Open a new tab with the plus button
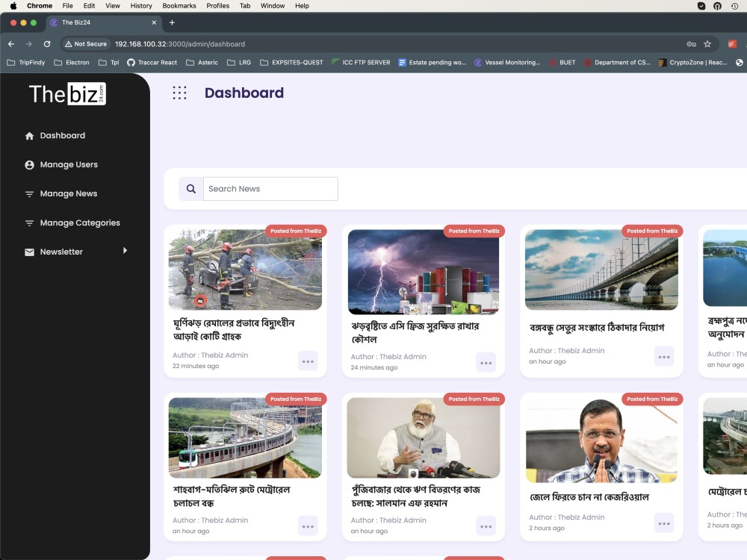This screenshot has width=747, height=560. pos(172,22)
